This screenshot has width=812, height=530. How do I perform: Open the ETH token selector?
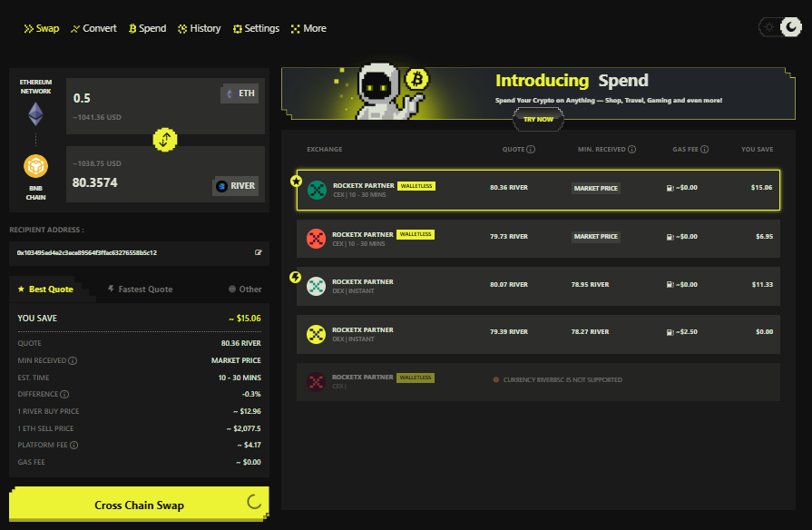239,93
